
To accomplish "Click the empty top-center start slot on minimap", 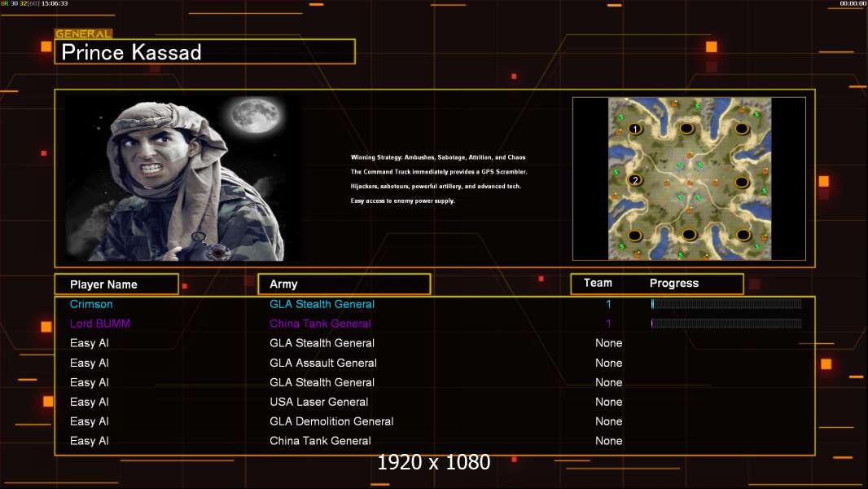I will coord(687,129).
